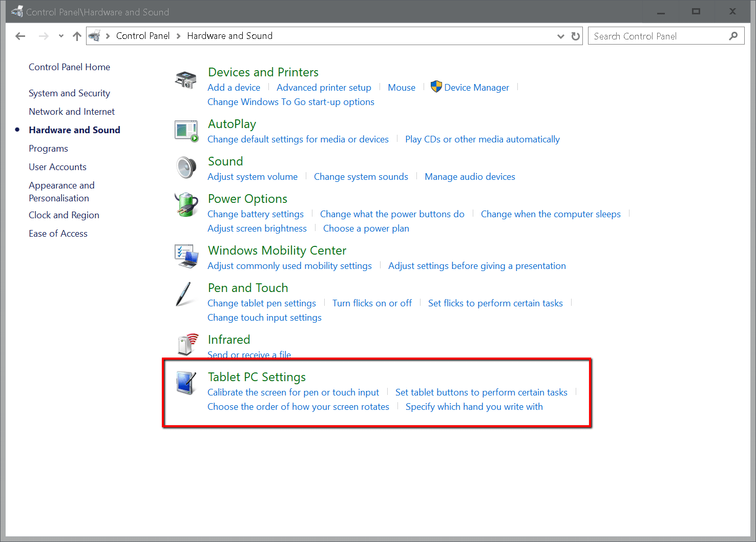Viewport: 756px width, 542px height.
Task: Expand the address bar history dropdown
Action: coord(561,36)
